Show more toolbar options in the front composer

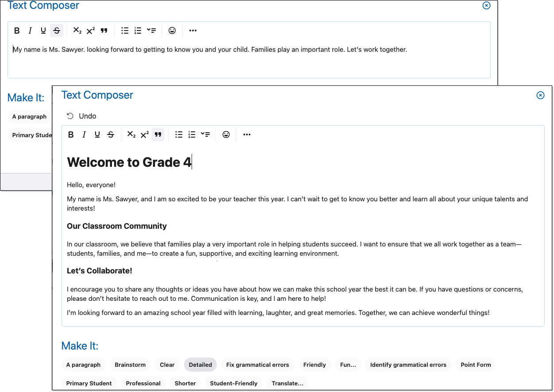point(247,135)
